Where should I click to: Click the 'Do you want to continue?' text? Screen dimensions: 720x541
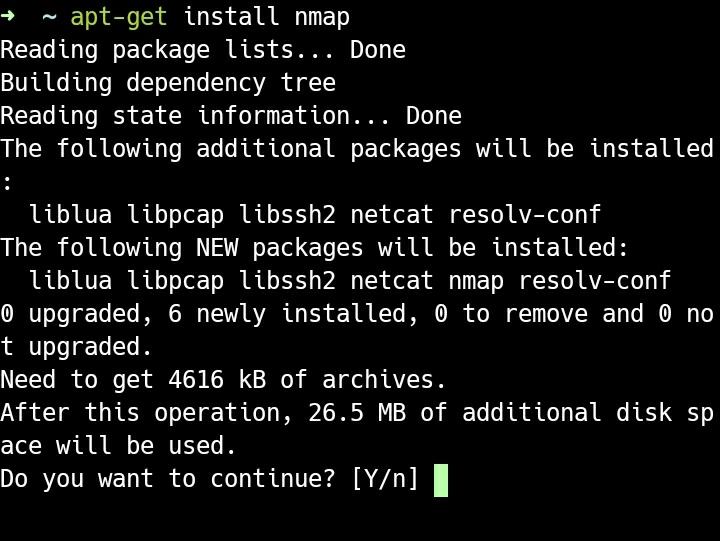(168, 479)
